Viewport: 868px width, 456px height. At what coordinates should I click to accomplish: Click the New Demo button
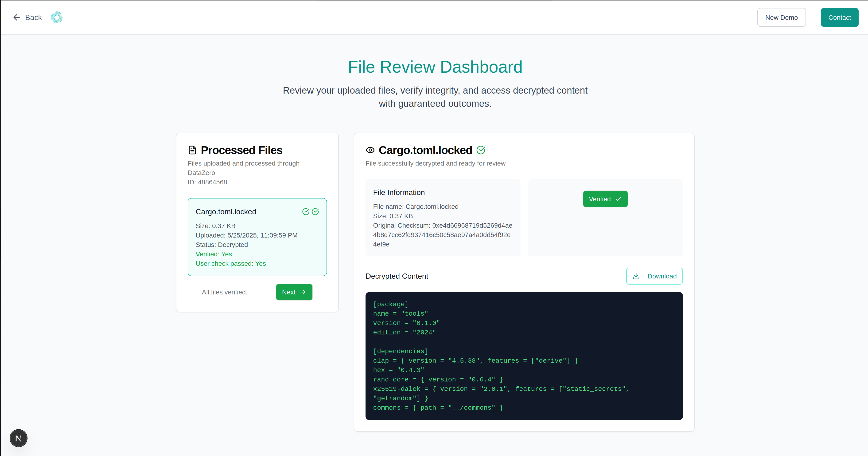click(781, 18)
